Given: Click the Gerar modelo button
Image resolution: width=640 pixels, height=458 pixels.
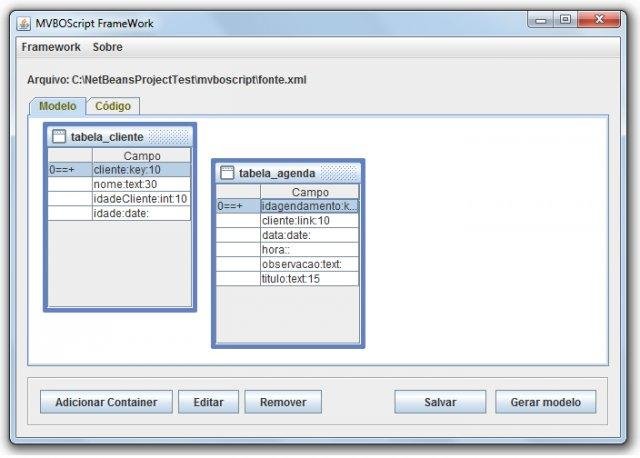Looking at the screenshot, I should point(545,402).
